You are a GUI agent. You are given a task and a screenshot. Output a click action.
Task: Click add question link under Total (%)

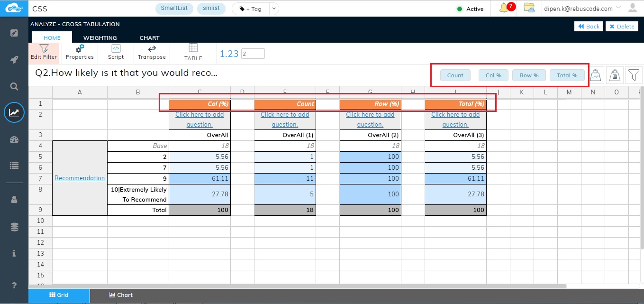pyautogui.click(x=455, y=120)
